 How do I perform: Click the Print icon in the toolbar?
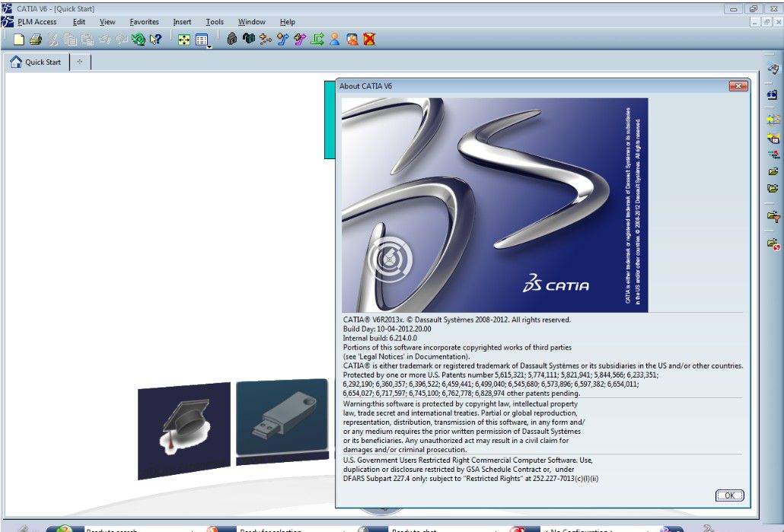click(36, 40)
